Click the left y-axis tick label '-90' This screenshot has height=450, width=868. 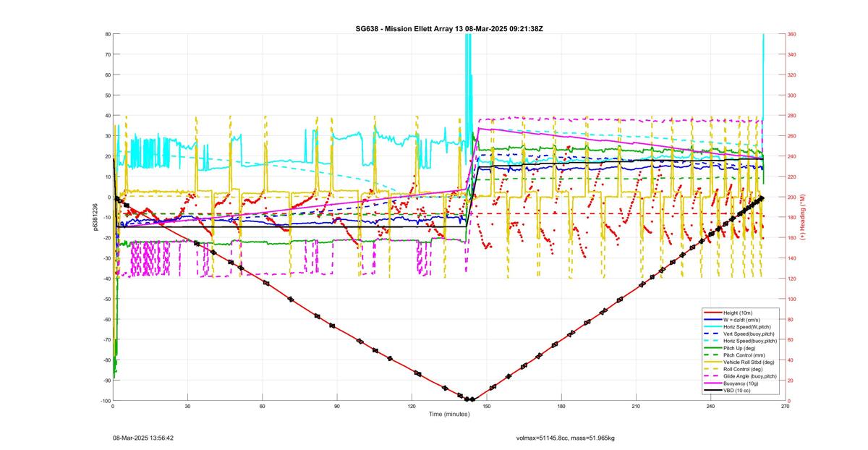[106, 381]
